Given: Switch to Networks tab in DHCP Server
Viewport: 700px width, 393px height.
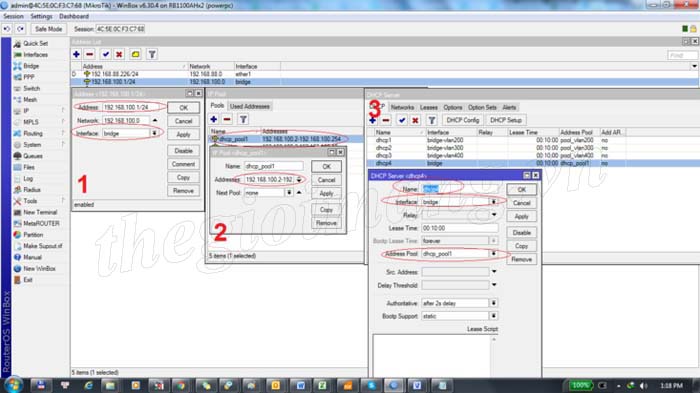Looking at the screenshot, I should (402, 108).
